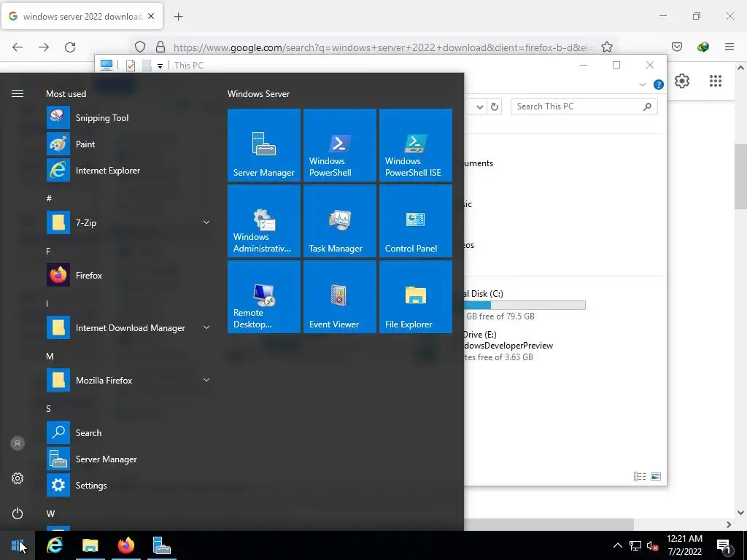Switch to Firefox on the taskbar
This screenshot has height=560, width=747.
point(125,545)
